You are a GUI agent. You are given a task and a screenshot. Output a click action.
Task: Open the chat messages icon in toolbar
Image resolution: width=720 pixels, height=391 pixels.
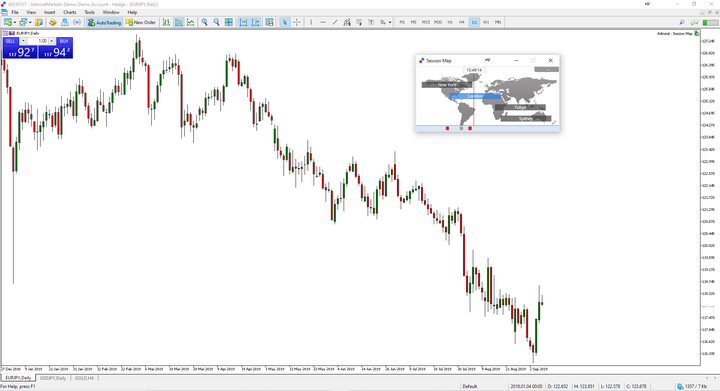[x=694, y=22]
